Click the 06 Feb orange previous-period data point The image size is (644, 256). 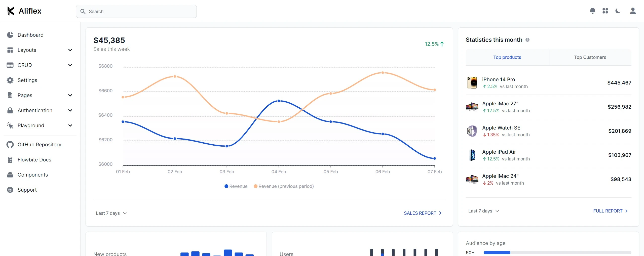[x=383, y=73]
